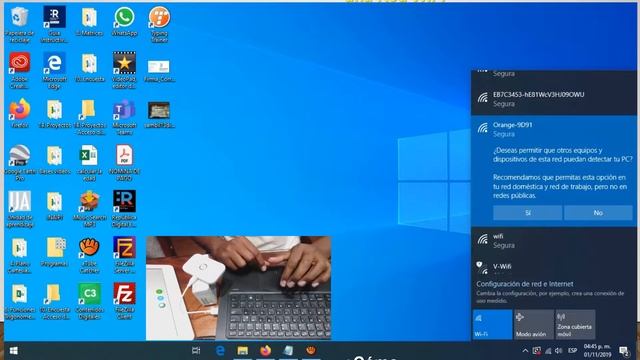Show hidden system tray icons

[525, 351]
